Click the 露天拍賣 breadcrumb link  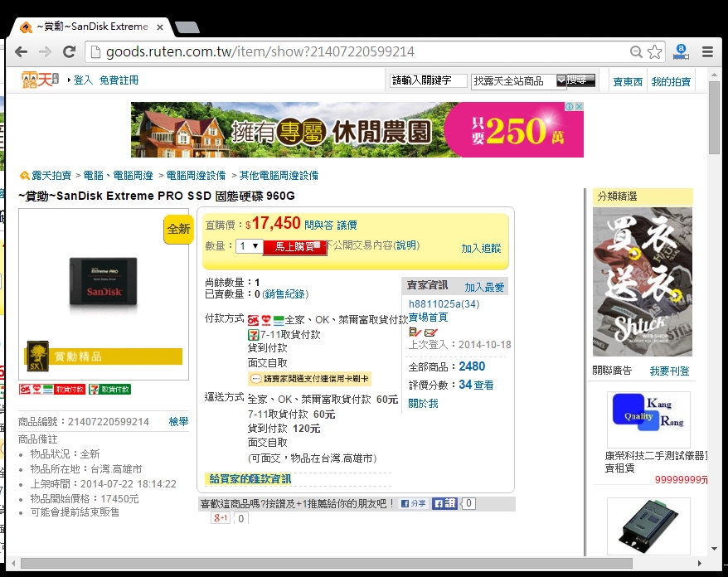coord(51,176)
